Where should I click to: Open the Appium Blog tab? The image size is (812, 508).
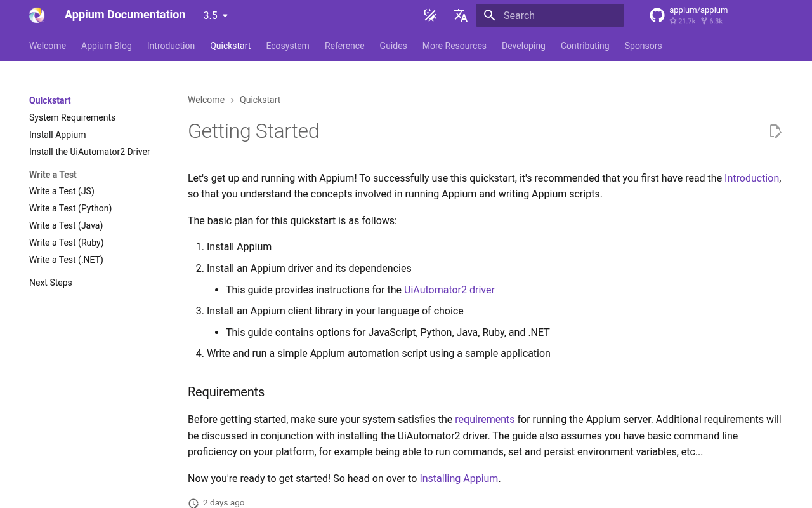pos(107,46)
